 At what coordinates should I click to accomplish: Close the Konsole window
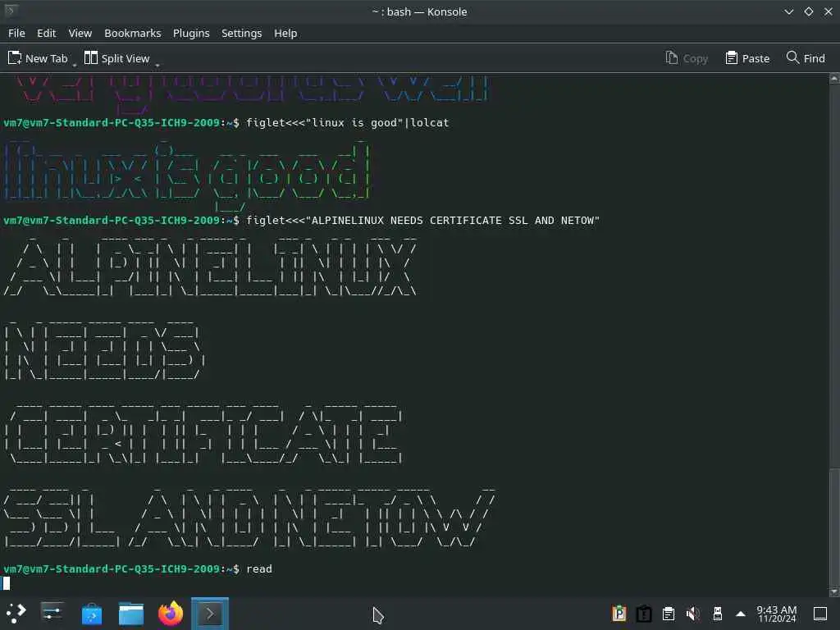(829, 11)
